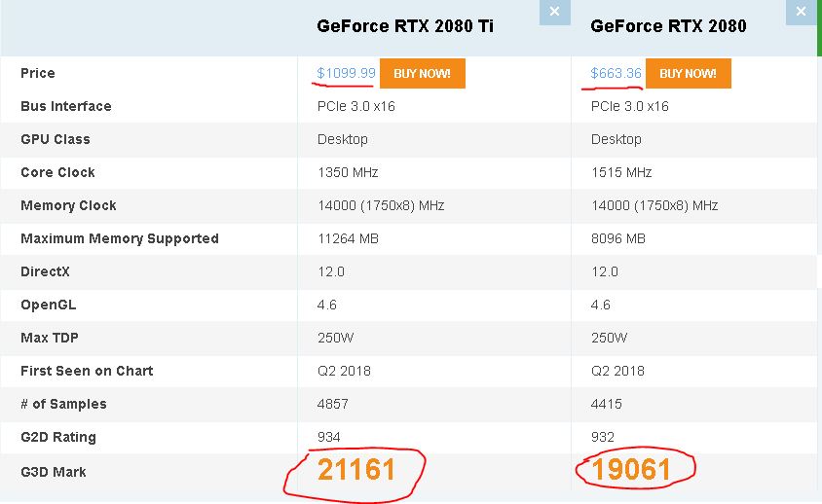
Task: Click the Memory Clock row label
Action: pos(69,205)
